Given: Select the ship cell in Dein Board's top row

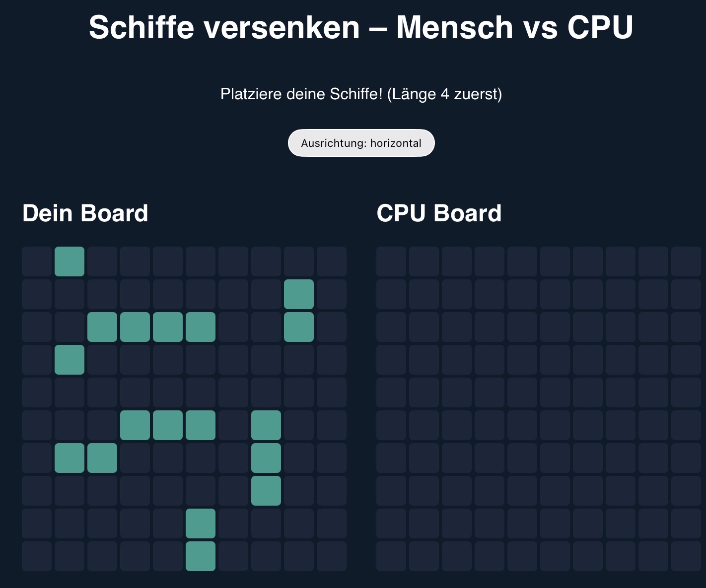Looking at the screenshot, I should [x=70, y=261].
